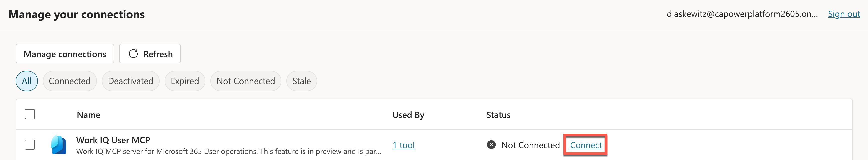Image resolution: width=868 pixels, height=160 pixels.
Task: Sort the table by Name column
Action: tap(88, 114)
